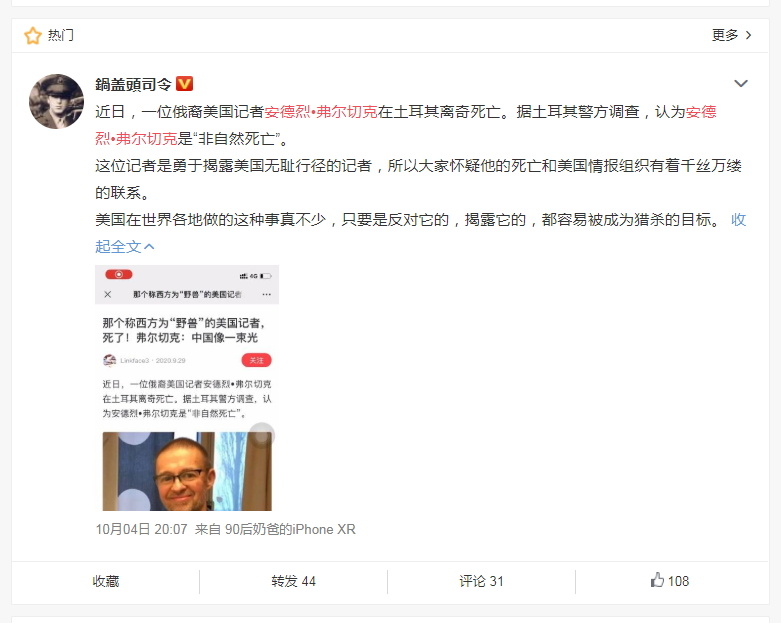The width and height of the screenshot is (781, 623).
Task: Expand the post options dropdown arrow
Action: (x=741, y=84)
